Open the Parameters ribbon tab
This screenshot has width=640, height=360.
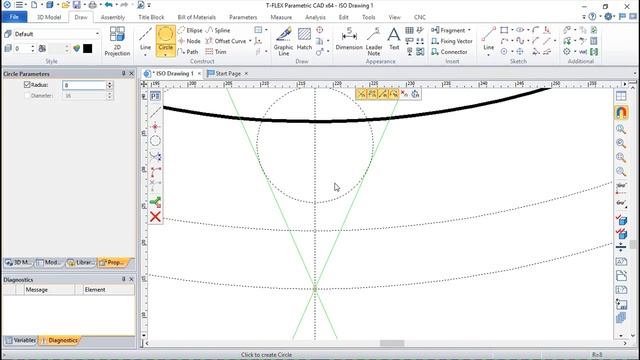243,17
